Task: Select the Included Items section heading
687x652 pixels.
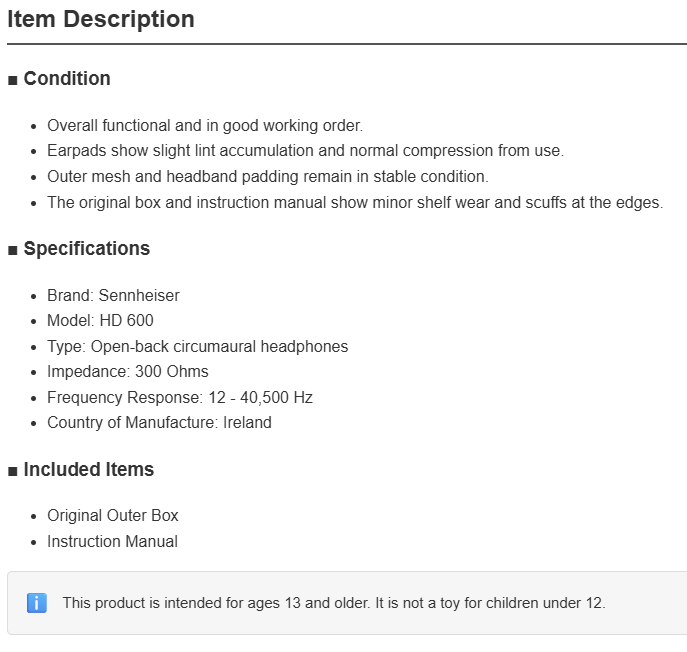Action: pos(89,469)
